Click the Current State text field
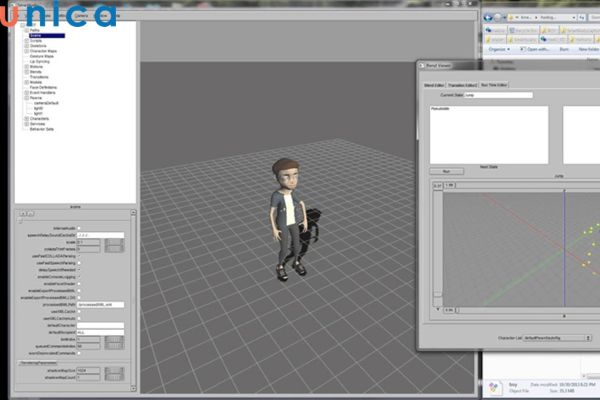Image resolution: width=600 pixels, height=400 pixels. pyautogui.click(x=500, y=95)
